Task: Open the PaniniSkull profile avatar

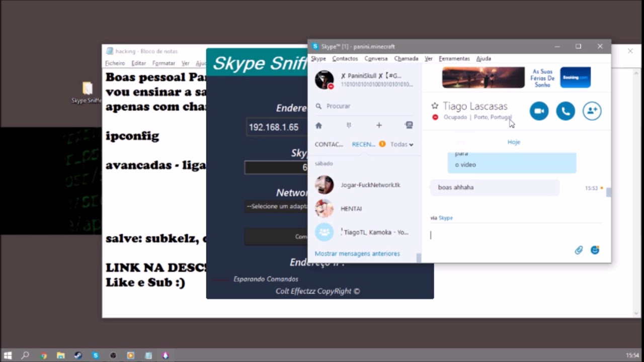Action: coord(325,80)
